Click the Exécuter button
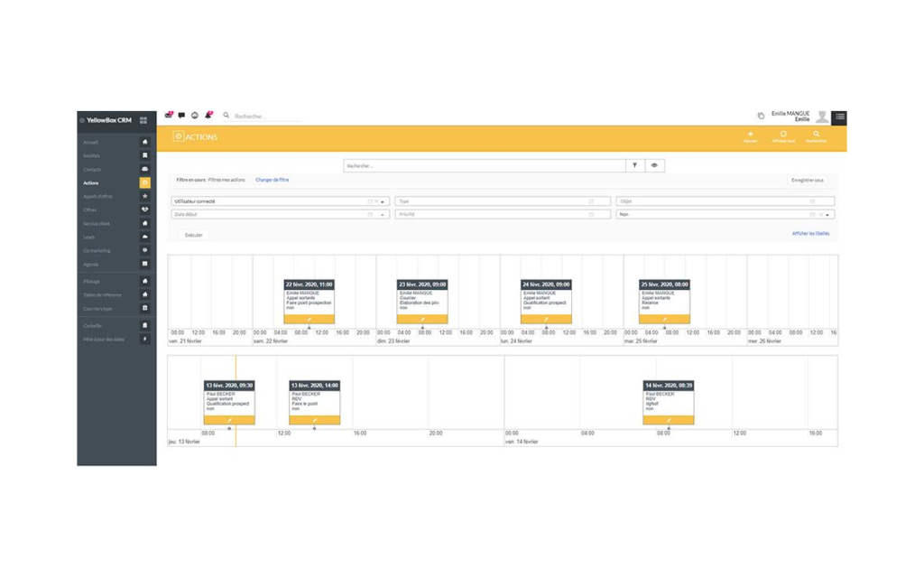This screenshot has height=578, width=924. pyautogui.click(x=194, y=235)
